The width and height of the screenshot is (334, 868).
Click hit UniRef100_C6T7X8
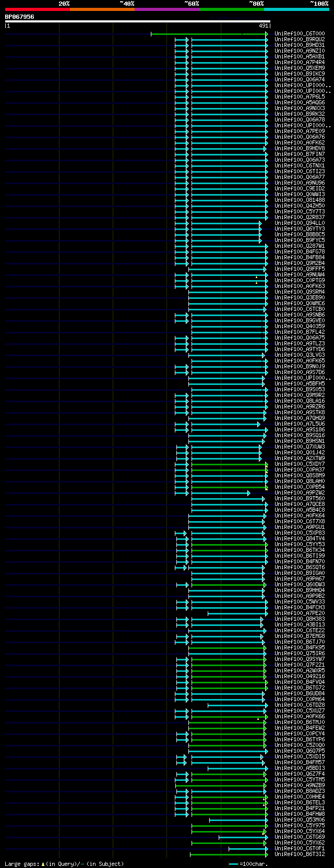point(300,522)
